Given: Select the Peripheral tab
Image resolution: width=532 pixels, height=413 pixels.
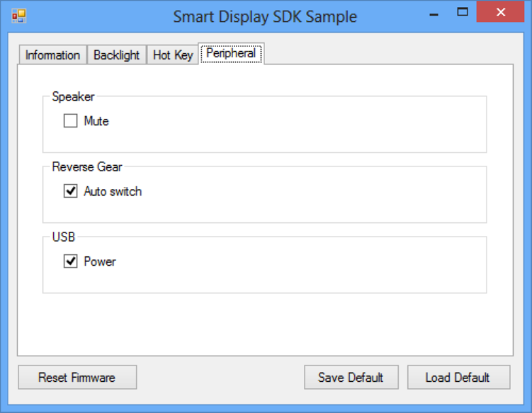Looking at the screenshot, I should 231,54.
